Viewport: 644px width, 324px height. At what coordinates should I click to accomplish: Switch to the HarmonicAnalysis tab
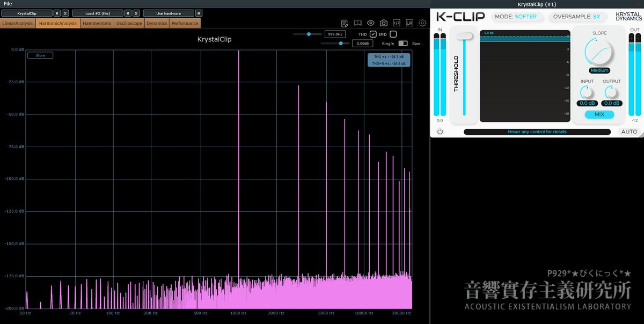58,23
